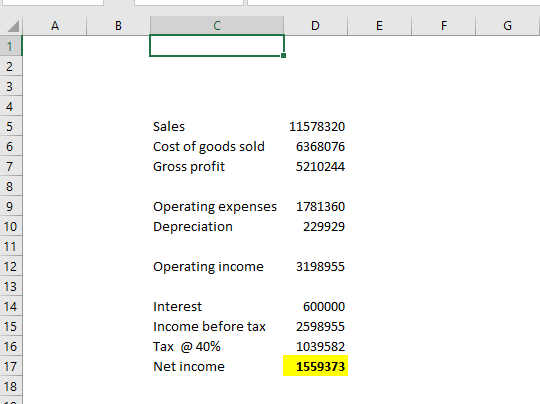Image resolution: width=540 pixels, height=404 pixels.
Task: Select row 9 header
Action: click(x=10, y=206)
